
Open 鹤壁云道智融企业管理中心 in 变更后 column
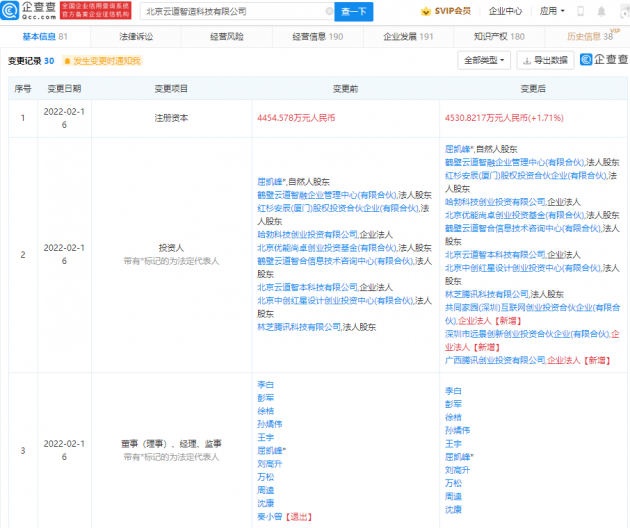coord(514,162)
